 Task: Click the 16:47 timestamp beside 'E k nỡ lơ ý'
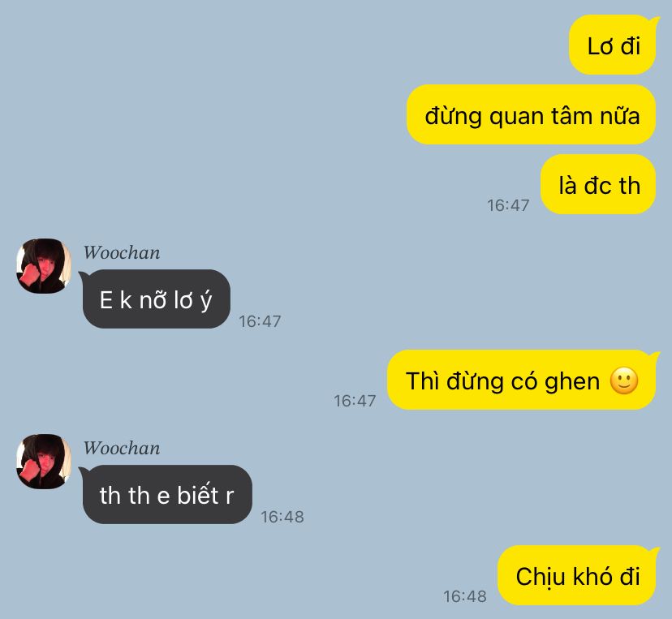pos(260,321)
